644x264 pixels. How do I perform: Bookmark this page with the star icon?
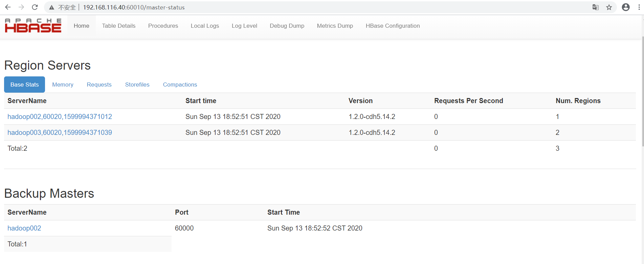(609, 7)
